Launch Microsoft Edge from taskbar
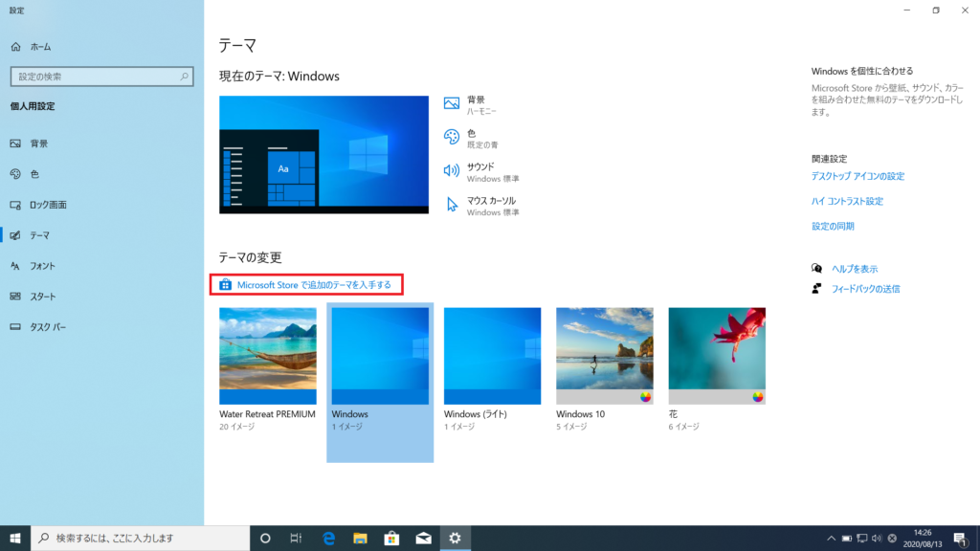This screenshot has height=551, width=980. tap(328, 538)
